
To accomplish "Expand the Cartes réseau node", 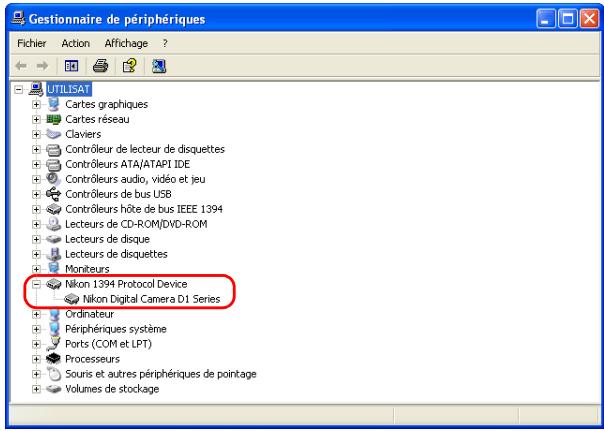I will (36, 119).
